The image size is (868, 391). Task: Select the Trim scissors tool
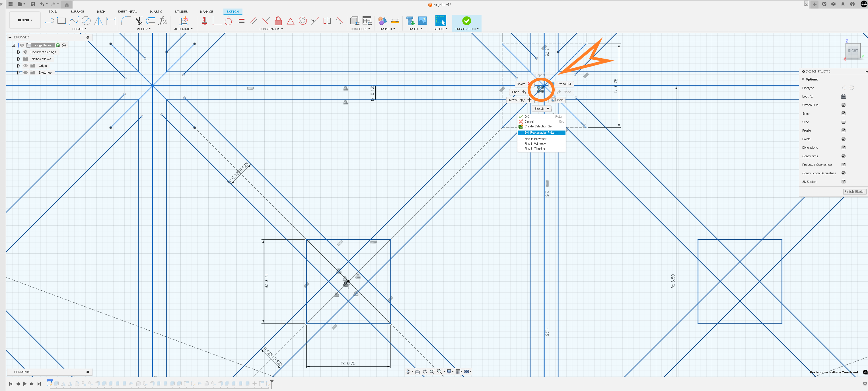(x=139, y=21)
